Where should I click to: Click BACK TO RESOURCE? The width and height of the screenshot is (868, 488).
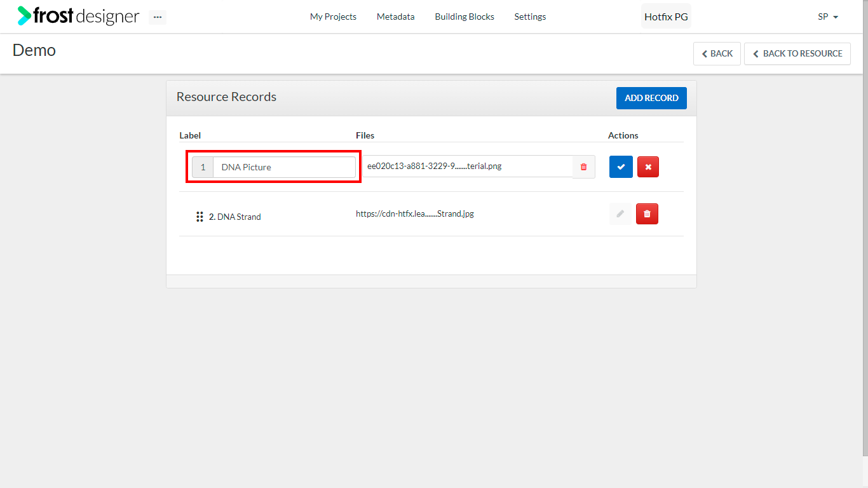click(797, 53)
